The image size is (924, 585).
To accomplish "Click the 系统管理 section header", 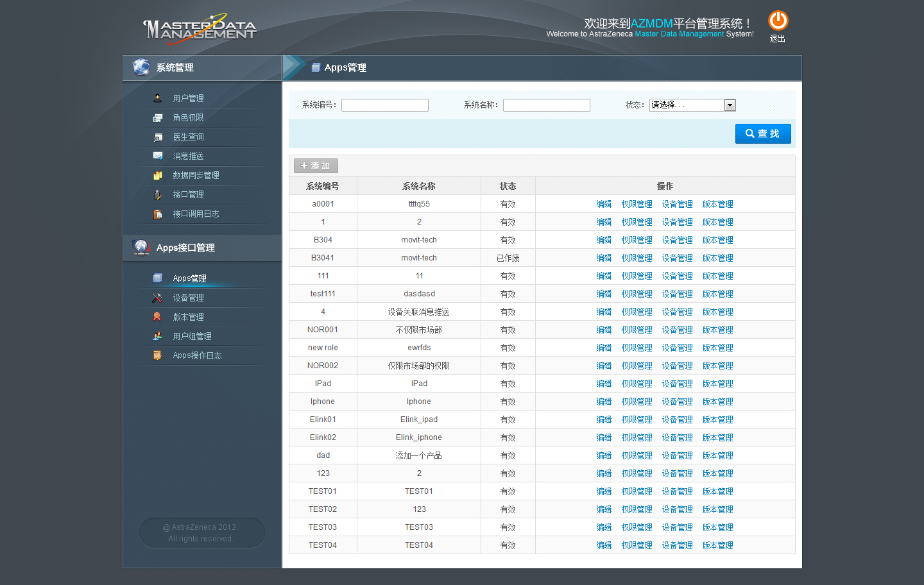I will point(202,67).
